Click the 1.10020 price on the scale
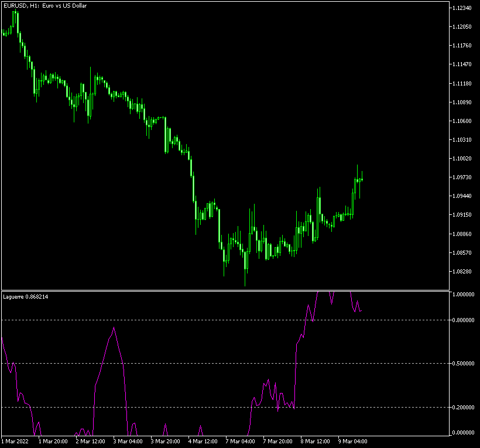The image size is (480, 448). click(x=462, y=158)
